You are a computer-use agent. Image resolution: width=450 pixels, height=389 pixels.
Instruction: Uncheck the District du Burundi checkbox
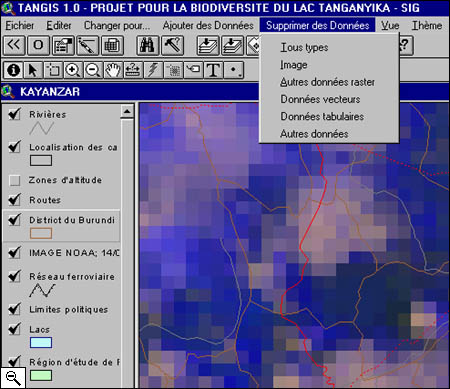pos(14,219)
